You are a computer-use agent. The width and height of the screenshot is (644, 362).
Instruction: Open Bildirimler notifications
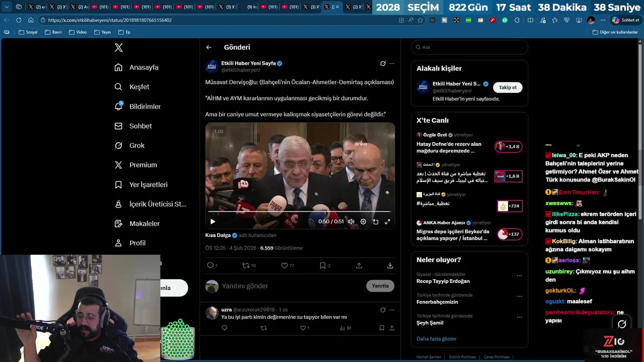pos(137,107)
